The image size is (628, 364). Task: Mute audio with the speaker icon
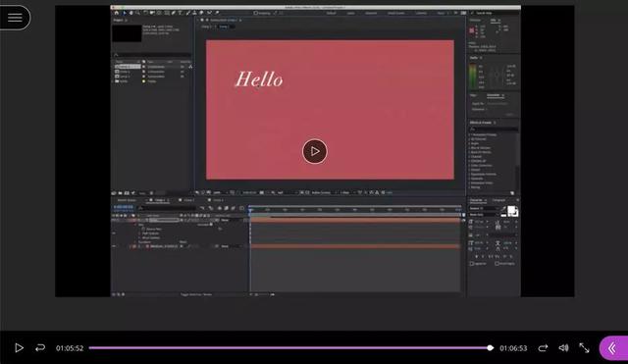pos(563,348)
